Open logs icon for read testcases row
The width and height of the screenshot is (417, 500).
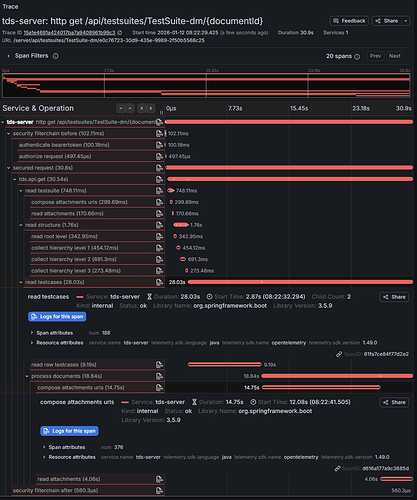pyautogui.click(x=159, y=282)
